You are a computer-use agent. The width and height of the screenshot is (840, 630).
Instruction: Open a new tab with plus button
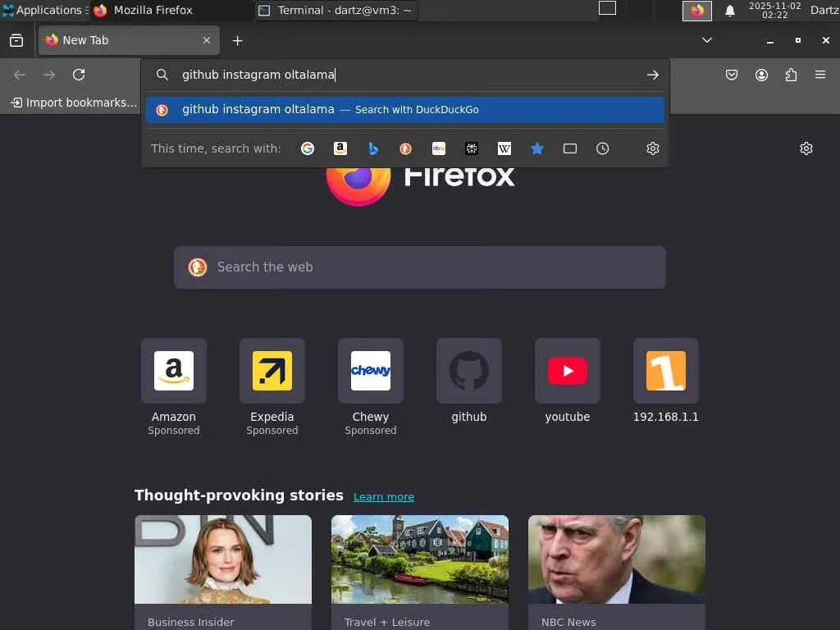tap(237, 41)
